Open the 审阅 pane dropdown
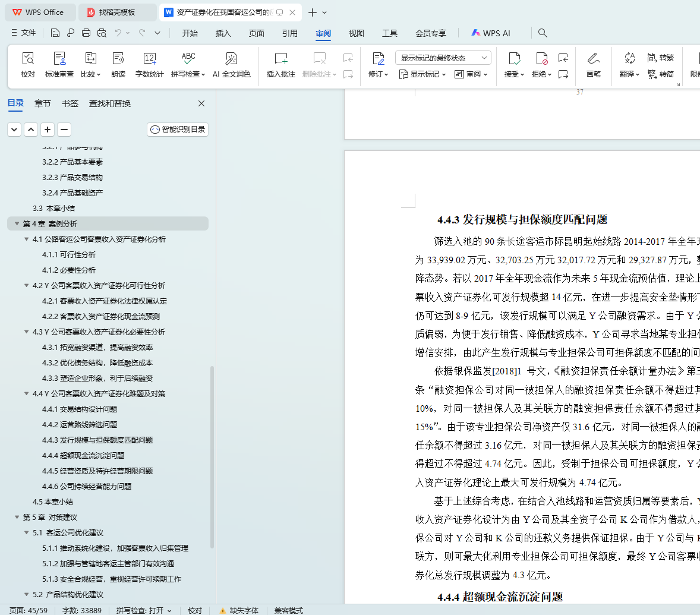The height and width of the screenshot is (615, 700). click(471, 74)
